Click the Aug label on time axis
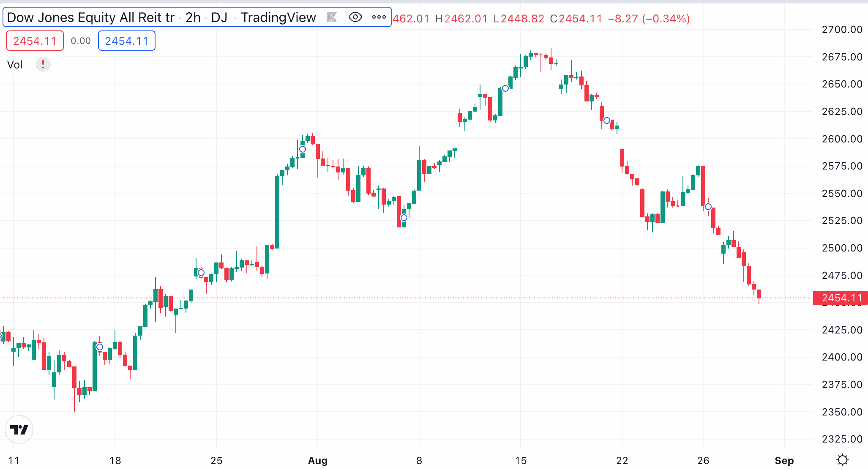Viewport: 868px width, 470px height. click(318, 460)
